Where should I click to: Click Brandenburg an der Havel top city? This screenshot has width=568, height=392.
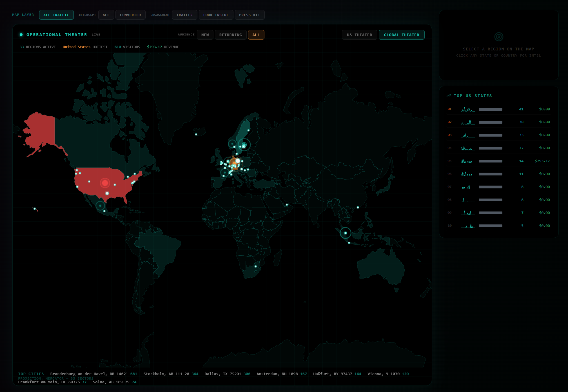pos(93,374)
